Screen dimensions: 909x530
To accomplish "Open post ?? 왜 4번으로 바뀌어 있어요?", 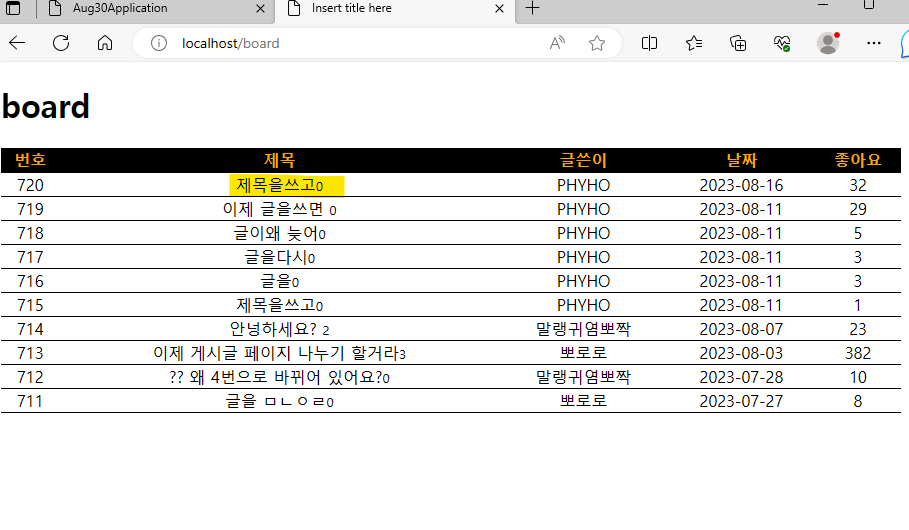I will [x=276, y=377].
